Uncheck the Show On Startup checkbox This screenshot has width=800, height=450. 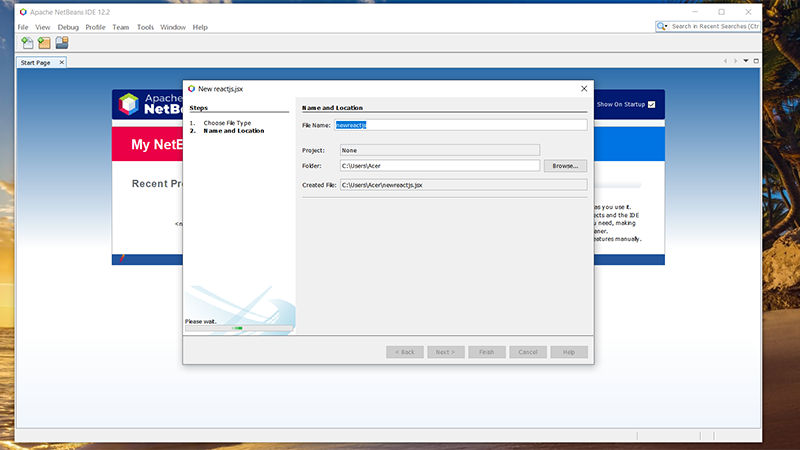pyautogui.click(x=651, y=104)
